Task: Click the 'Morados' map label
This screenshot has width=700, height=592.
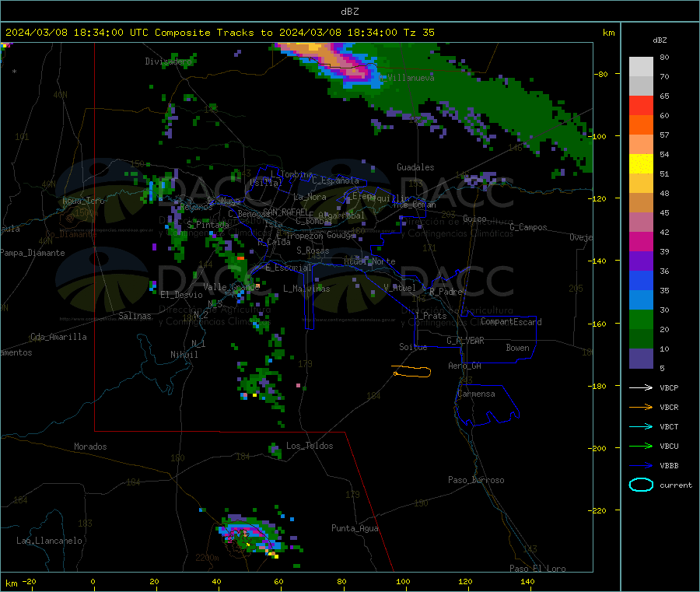Action: pyautogui.click(x=90, y=447)
